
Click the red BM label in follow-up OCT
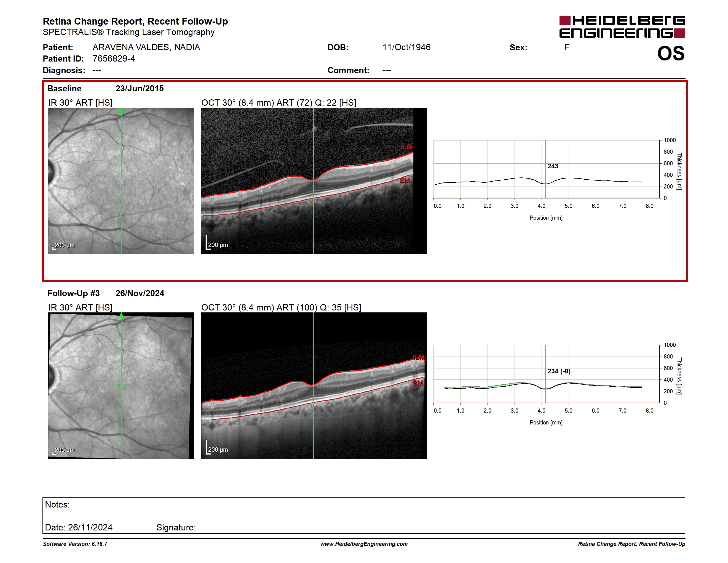pos(418,383)
